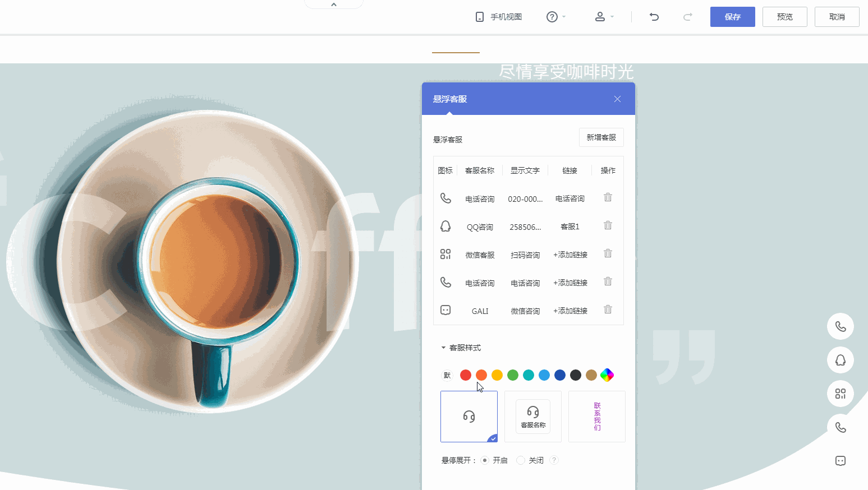Click the 取消 cancel button
This screenshot has height=490, width=868.
tap(837, 17)
